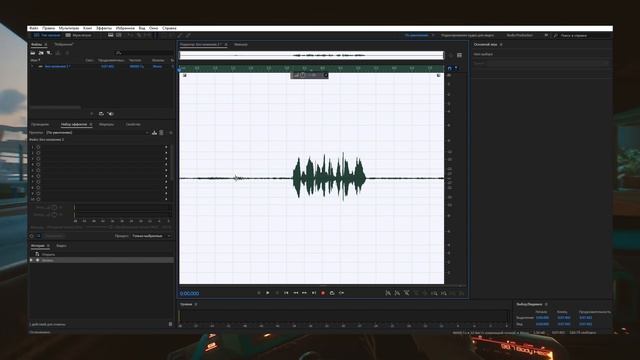This screenshot has height=360, width=640.
Task: Click the Fast Forward transport button
Action: [x=304, y=293]
